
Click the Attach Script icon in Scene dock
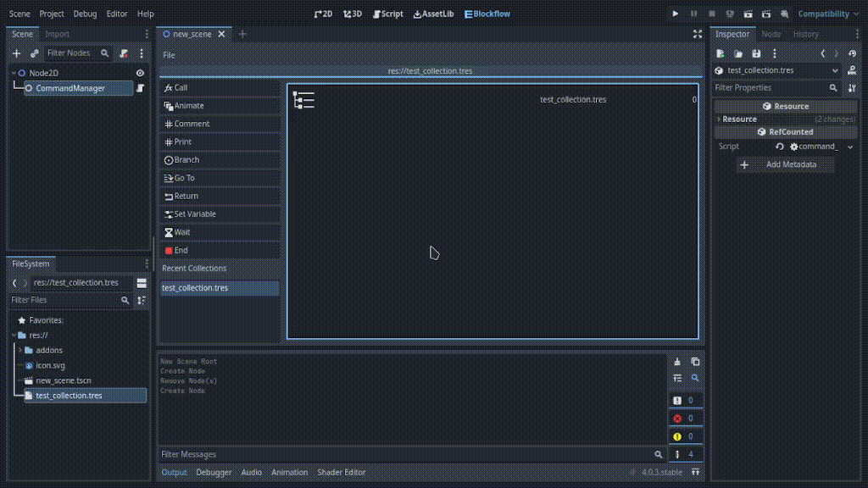124,53
